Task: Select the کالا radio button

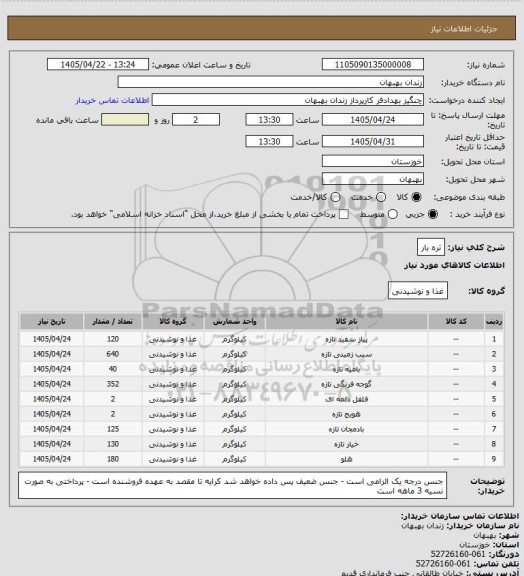Action: 416,197
